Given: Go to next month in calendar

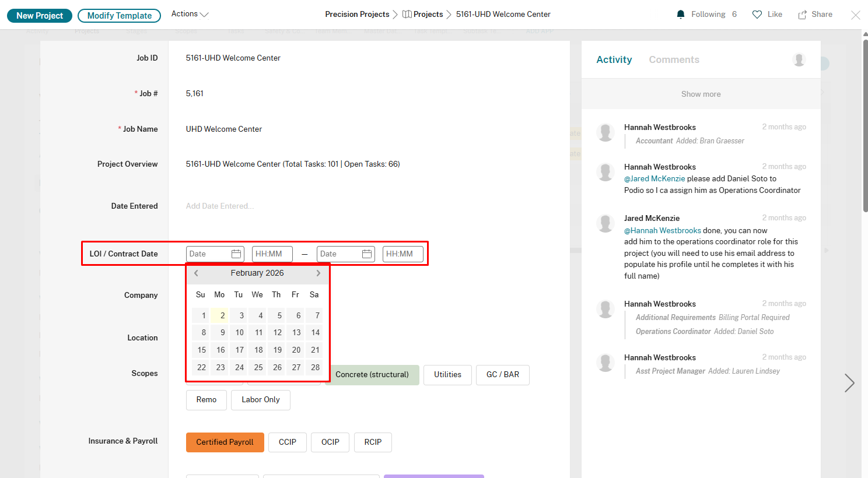Looking at the screenshot, I should (318, 273).
